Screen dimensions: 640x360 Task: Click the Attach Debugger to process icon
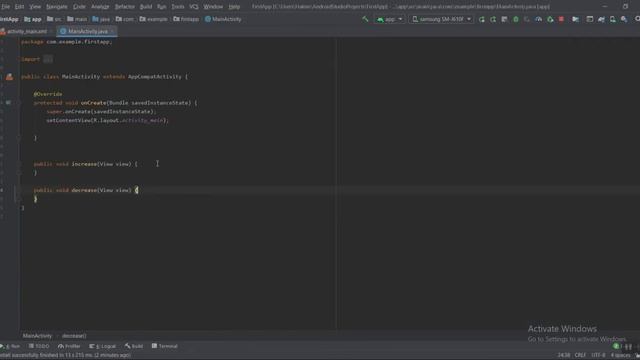tap(550, 19)
